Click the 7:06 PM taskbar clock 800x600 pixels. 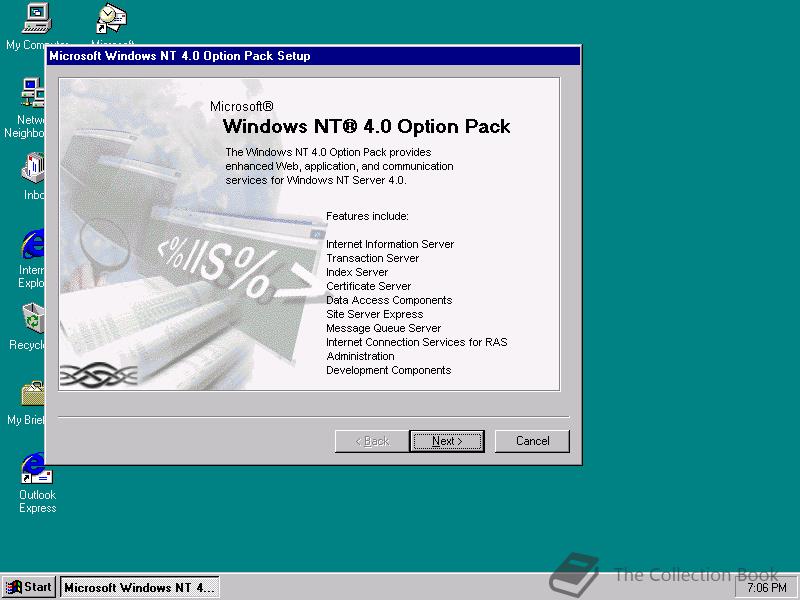[x=766, y=588]
